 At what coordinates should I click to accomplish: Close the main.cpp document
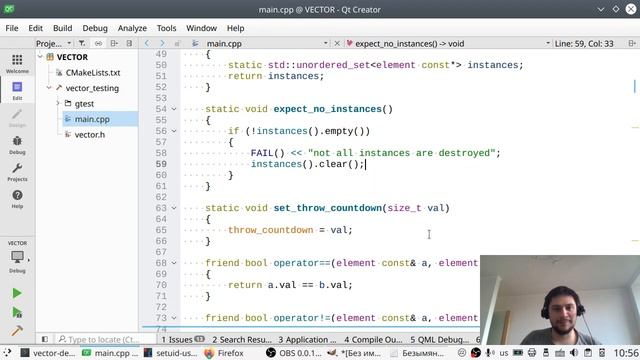point(337,43)
